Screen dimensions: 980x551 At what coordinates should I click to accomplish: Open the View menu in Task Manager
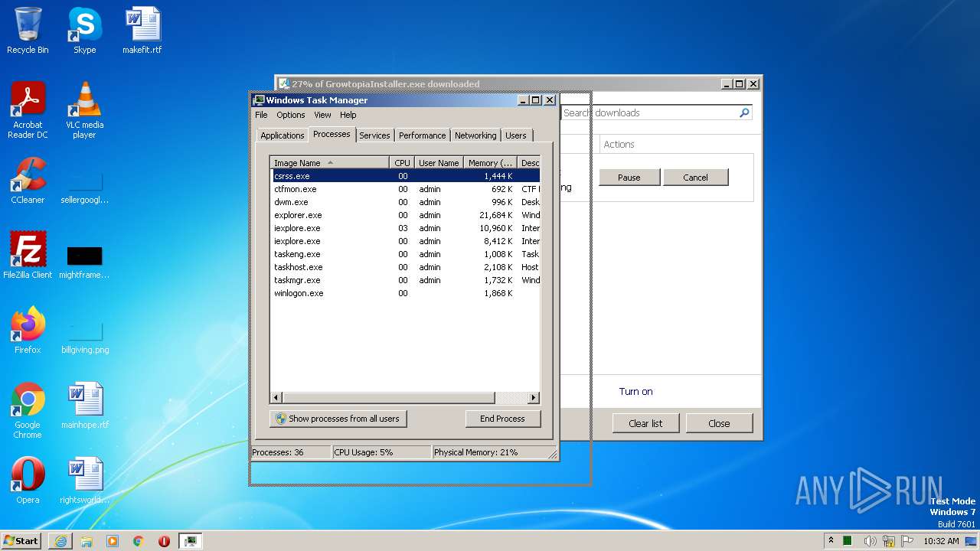coord(322,115)
